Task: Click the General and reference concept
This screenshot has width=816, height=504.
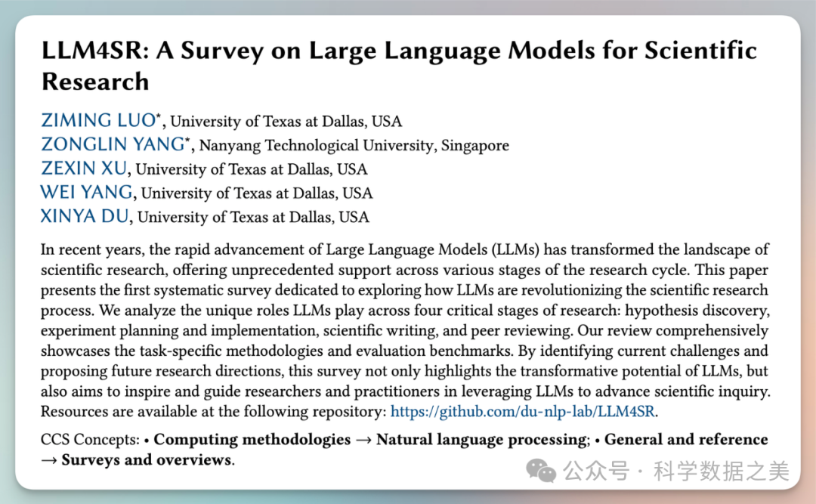Action: pyautogui.click(x=686, y=440)
